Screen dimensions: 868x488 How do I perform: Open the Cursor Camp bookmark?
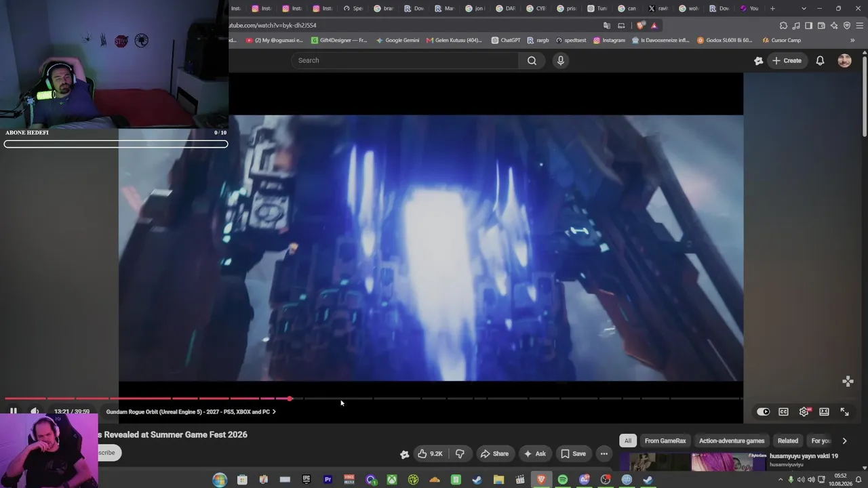tap(781, 40)
